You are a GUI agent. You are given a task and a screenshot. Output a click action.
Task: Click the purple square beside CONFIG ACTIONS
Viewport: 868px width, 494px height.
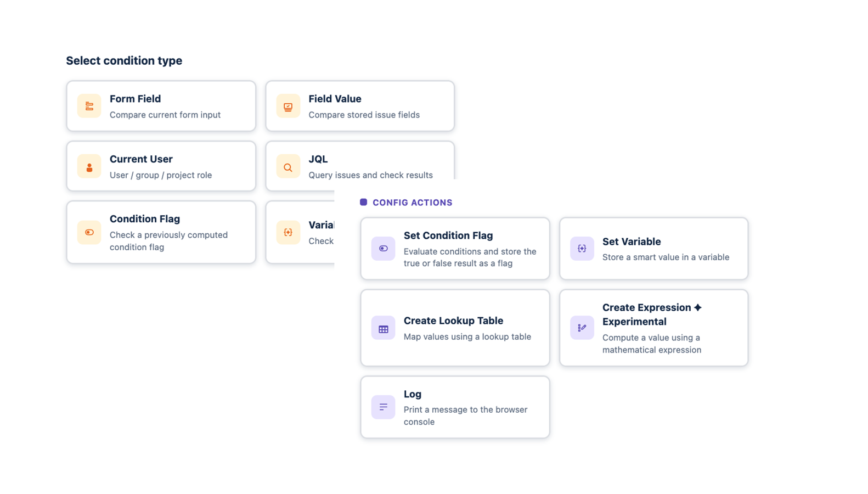point(364,202)
